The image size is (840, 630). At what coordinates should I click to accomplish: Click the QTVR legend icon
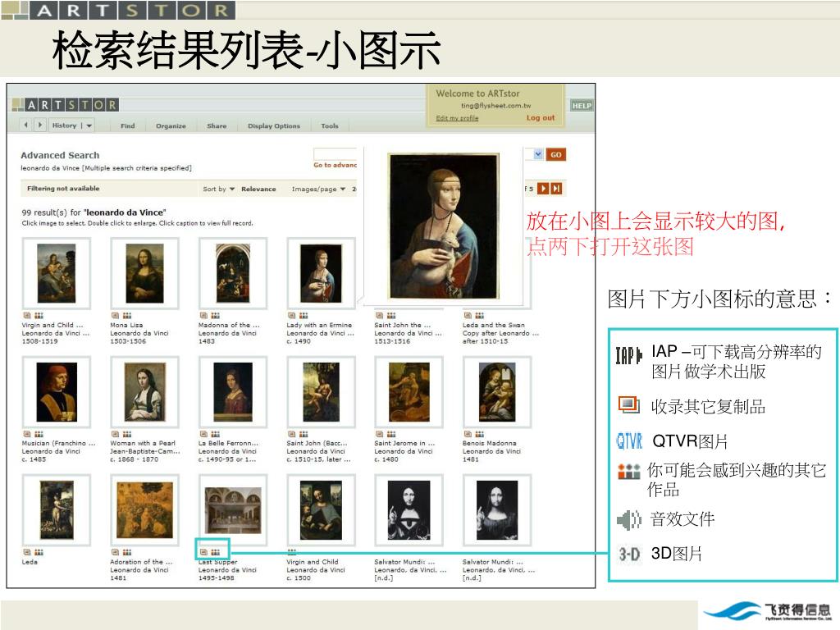click(x=629, y=441)
